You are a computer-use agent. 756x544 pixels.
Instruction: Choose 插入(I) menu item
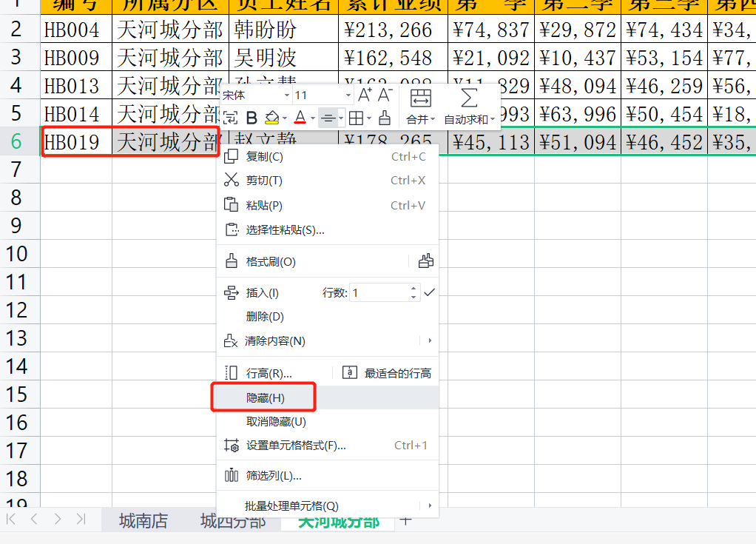[263, 293]
